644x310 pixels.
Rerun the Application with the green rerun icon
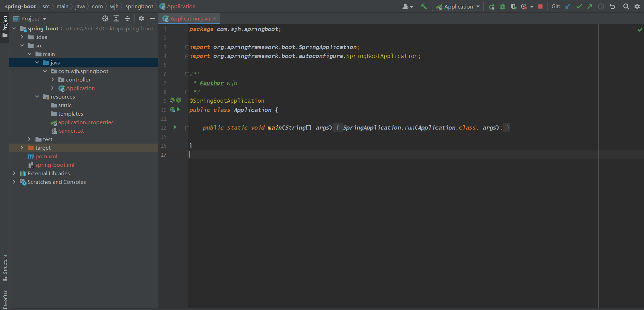click(492, 6)
